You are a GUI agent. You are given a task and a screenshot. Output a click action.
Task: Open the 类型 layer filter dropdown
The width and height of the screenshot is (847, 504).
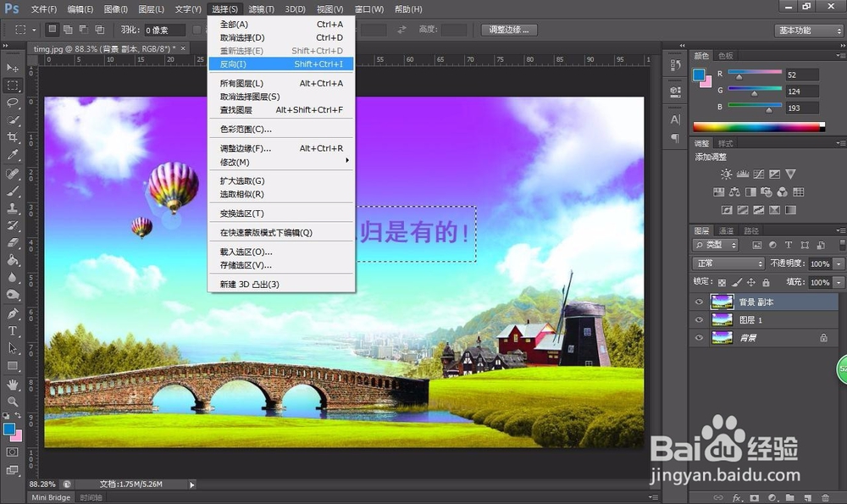pos(716,246)
